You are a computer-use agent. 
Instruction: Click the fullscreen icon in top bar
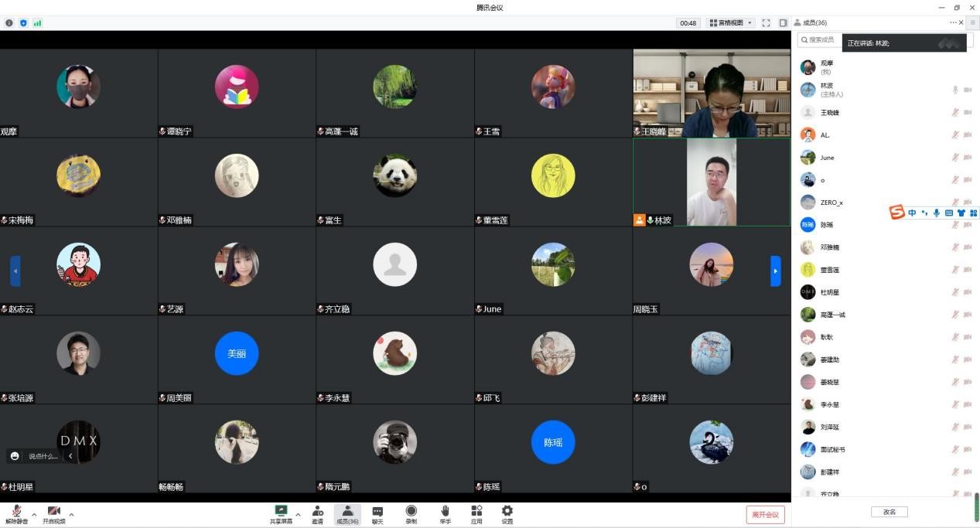[x=766, y=23]
